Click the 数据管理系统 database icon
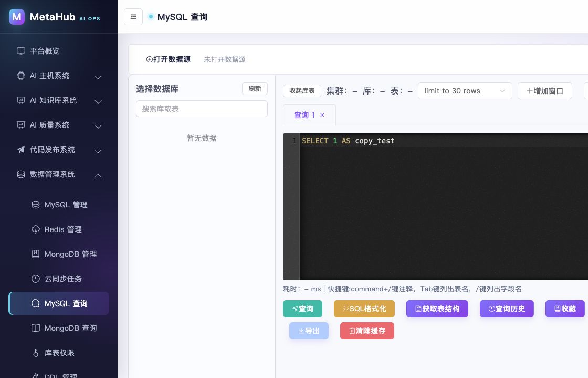Viewport: 588px width, 378px height. tap(21, 174)
